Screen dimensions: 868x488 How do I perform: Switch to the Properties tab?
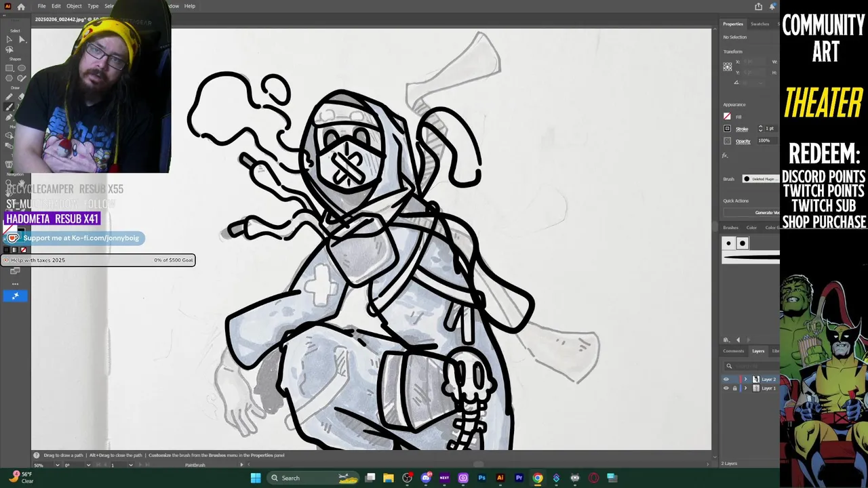[x=733, y=24]
